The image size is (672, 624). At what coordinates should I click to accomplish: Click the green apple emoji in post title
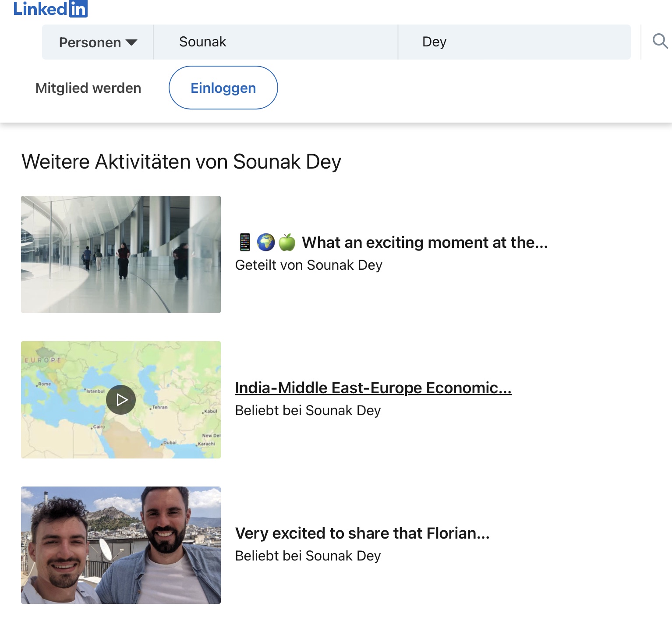point(287,242)
